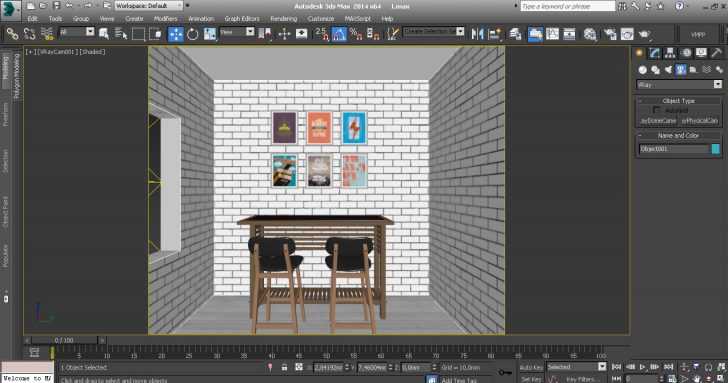Click the Bind to Space Warp icon

[x=46, y=33]
